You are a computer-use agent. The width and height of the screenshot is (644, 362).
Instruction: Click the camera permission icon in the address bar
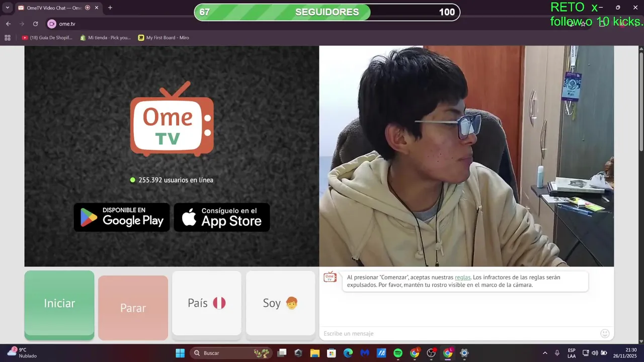pos(51,24)
